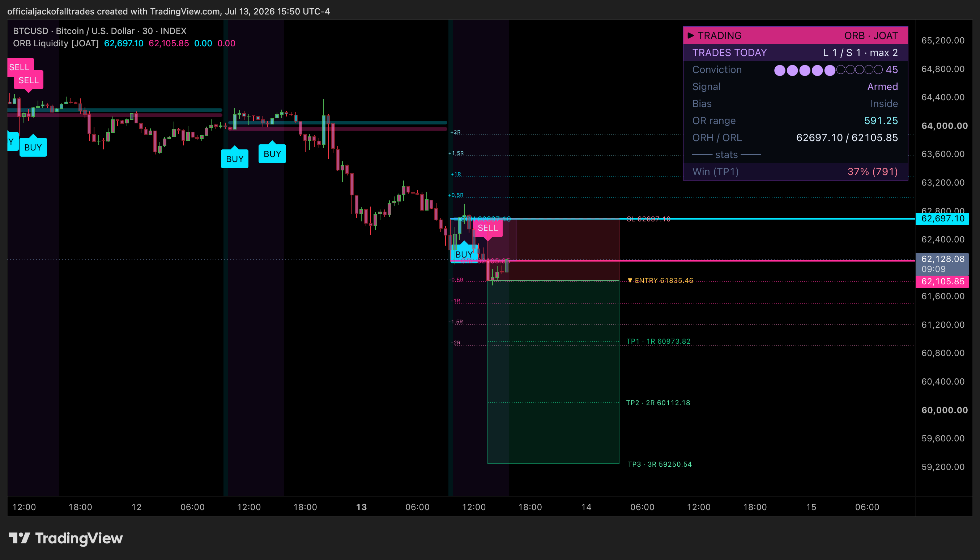Click the OR range value 591.25
Image resolution: width=980 pixels, height=560 pixels.
[881, 120]
